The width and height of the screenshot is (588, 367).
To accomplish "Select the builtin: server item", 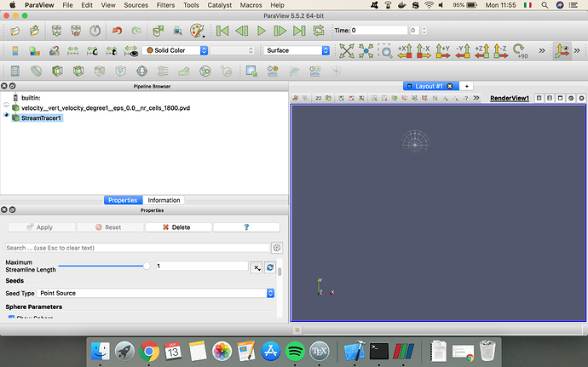I will click(31, 98).
